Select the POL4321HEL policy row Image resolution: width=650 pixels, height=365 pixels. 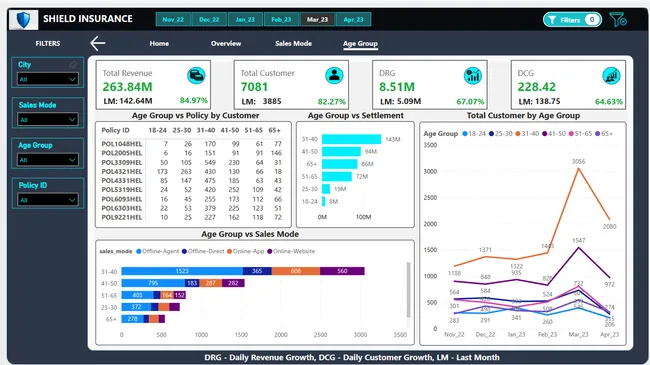pos(192,171)
